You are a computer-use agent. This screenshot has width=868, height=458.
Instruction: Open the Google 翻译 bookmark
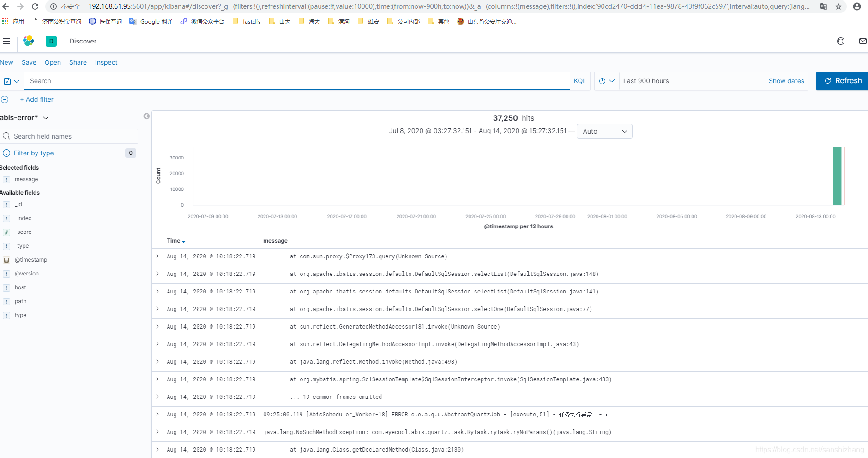pos(151,21)
